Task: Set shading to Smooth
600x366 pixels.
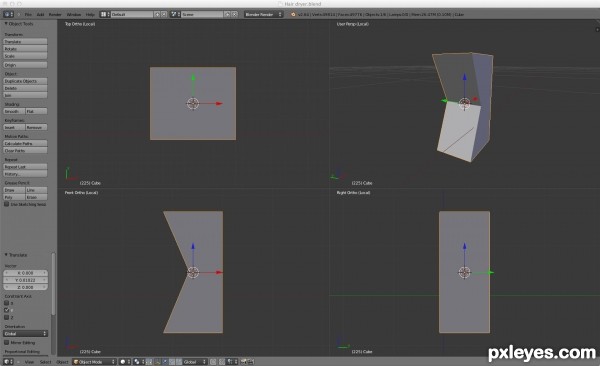Action: click(x=14, y=111)
